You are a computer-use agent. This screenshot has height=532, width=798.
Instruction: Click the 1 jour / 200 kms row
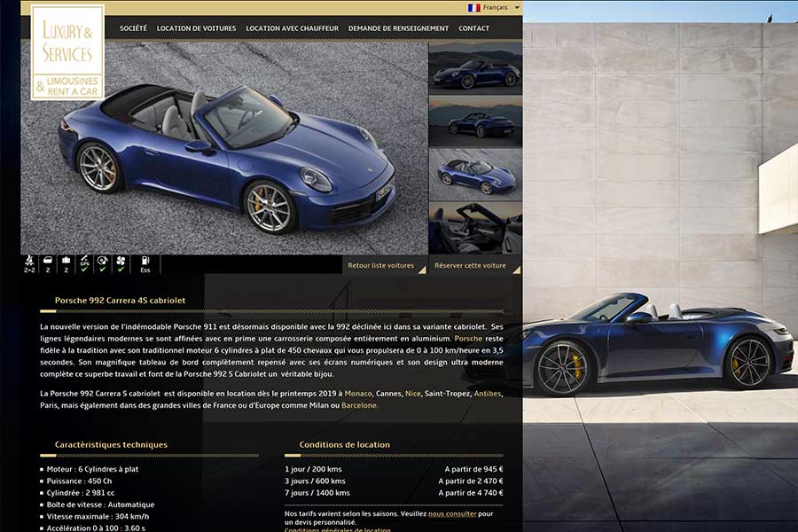point(394,469)
